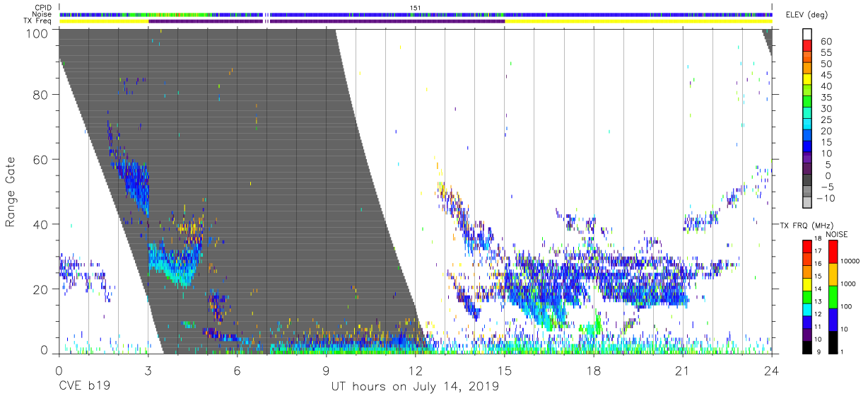Click the 10000 label on NOISE scale
The height and width of the screenshot is (401, 868).
point(851,261)
